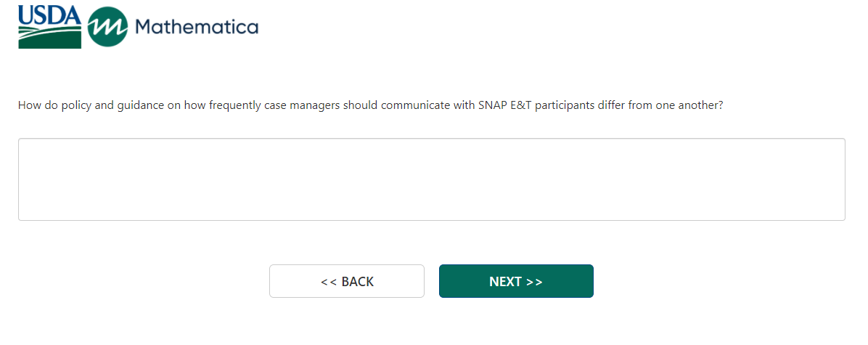Click the phrase "differ from one another"
This screenshot has width=868, height=345.
pyautogui.click(x=661, y=105)
